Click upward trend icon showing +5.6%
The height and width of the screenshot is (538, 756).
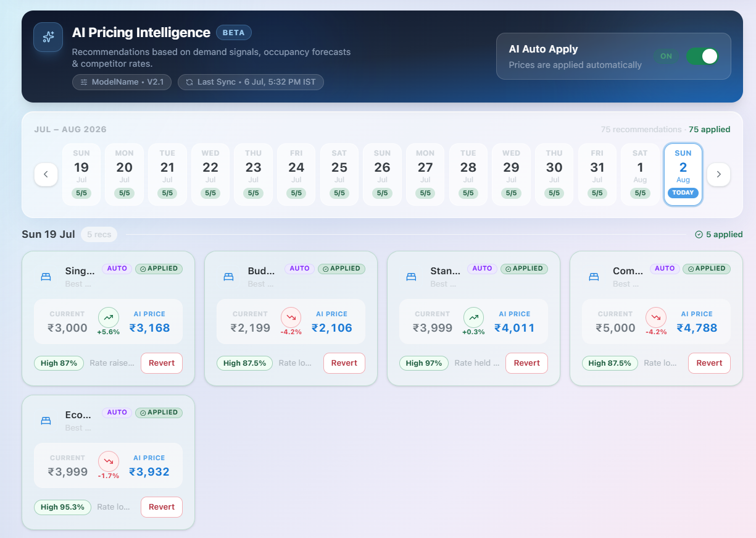pyautogui.click(x=109, y=317)
